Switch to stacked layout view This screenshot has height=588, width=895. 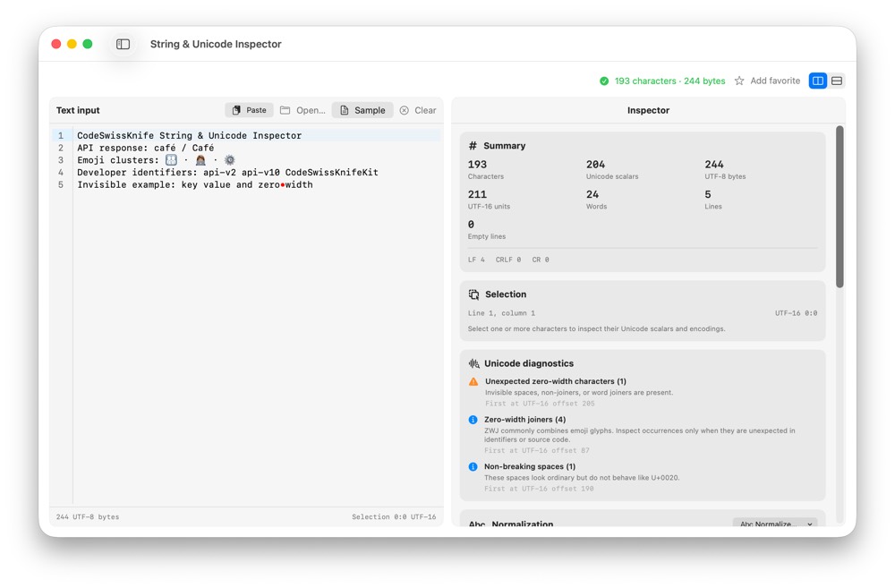pyautogui.click(x=836, y=81)
